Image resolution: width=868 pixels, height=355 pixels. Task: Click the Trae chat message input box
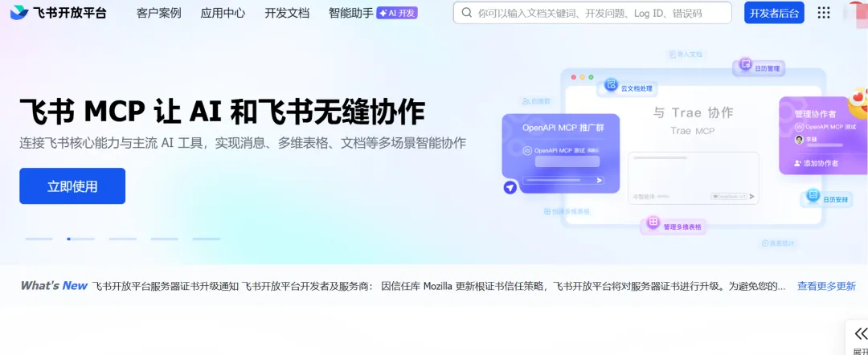tap(693, 178)
